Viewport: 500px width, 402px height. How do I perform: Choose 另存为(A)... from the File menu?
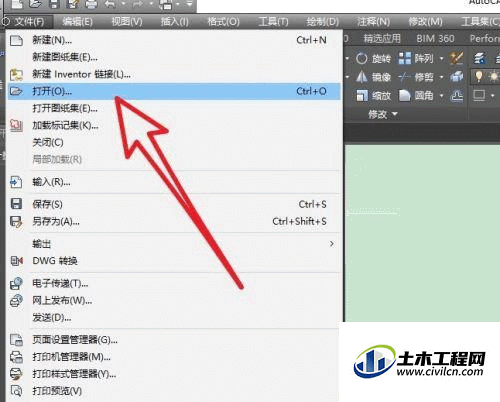[x=173, y=221]
